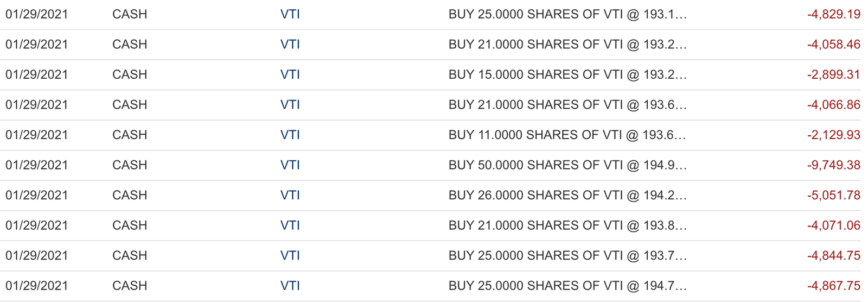Image resolution: width=868 pixels, height=302 pixels.
Task: Open VTI link in the -4,844.75 row
Action: [x=290, y=255]
